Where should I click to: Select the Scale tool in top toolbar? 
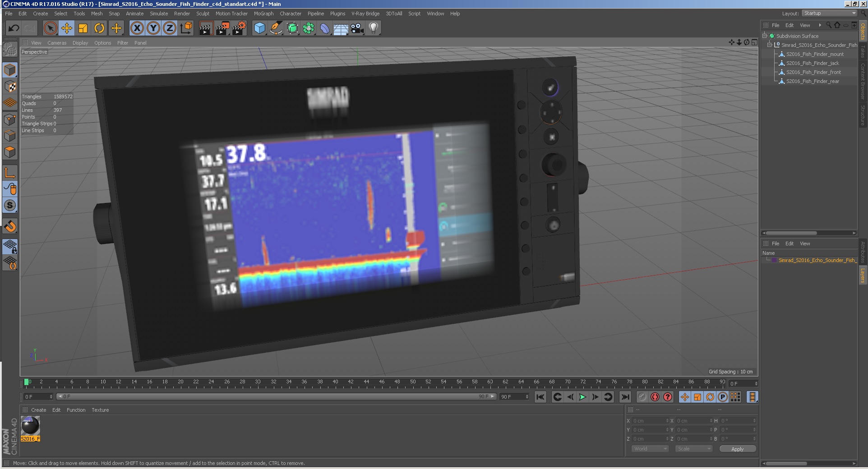click(83, 28)
